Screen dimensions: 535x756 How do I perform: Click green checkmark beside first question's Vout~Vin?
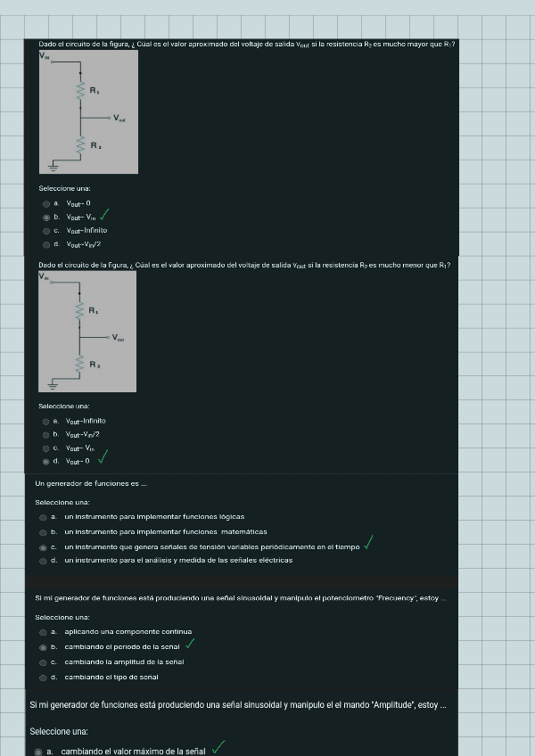point(105,215)
